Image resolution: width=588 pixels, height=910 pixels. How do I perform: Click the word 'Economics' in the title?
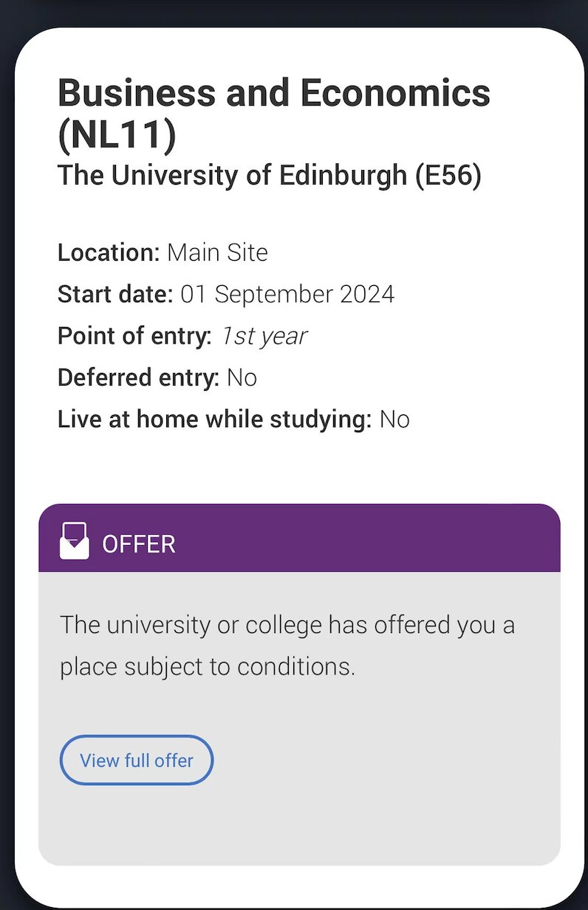click(395, 94)
